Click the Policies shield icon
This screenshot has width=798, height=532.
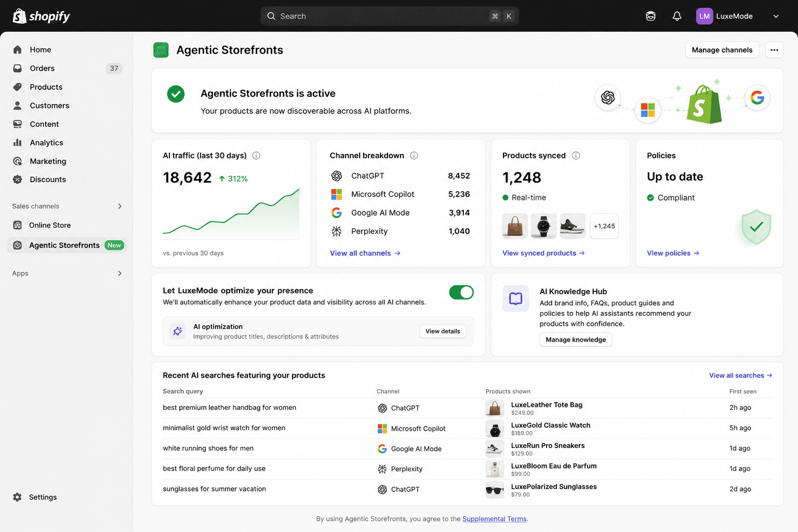click(x=756, y=227)
